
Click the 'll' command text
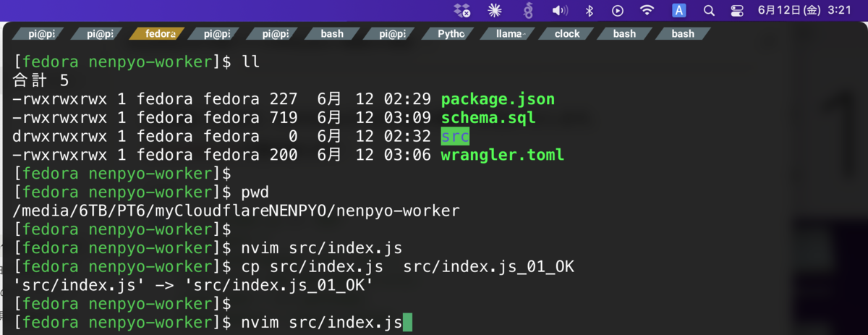[250, 62]
